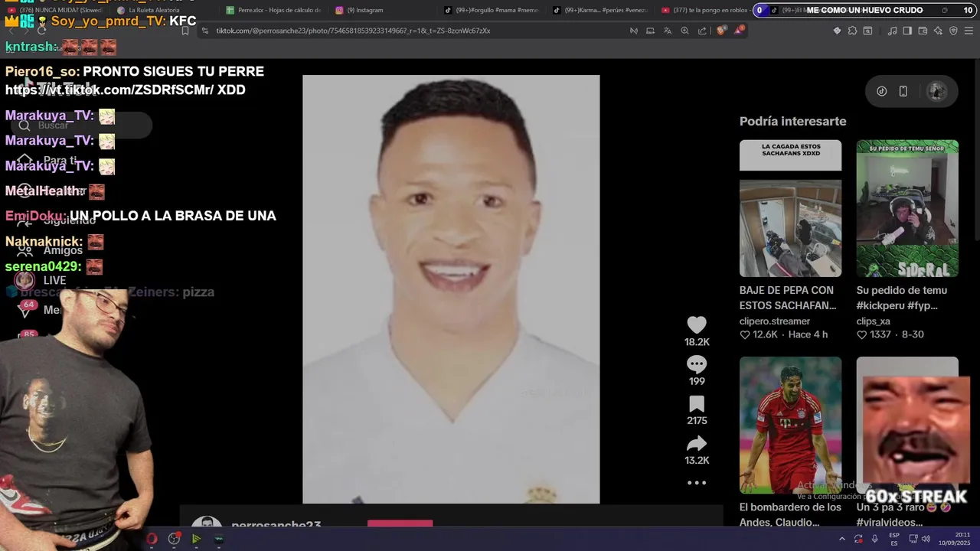Reload the page with the refresh icon
The height and width of the screenshot is (551, 980).
pyautogui.click(x=41, y=31)
